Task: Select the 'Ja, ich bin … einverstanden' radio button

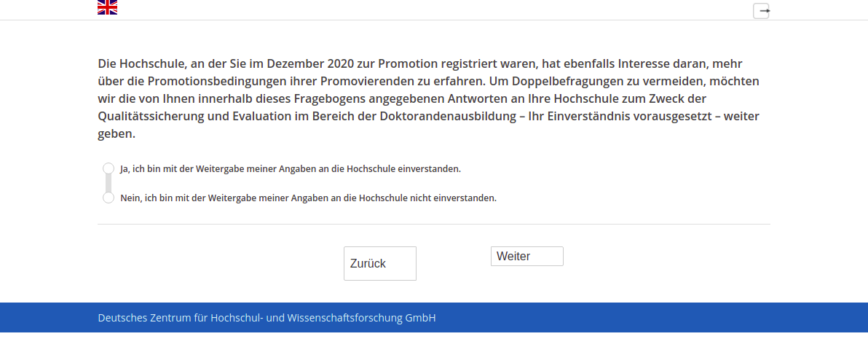Action: (x=108, y=168)
